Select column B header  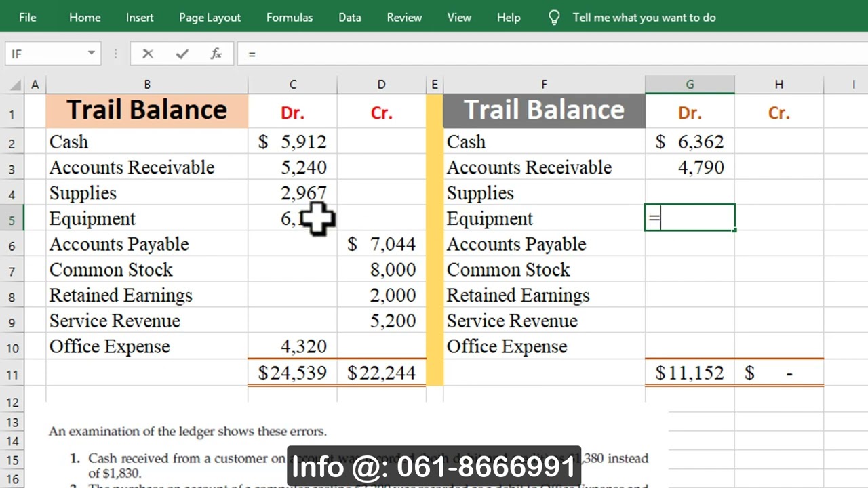pyautogui.click(x=146, y=85)
